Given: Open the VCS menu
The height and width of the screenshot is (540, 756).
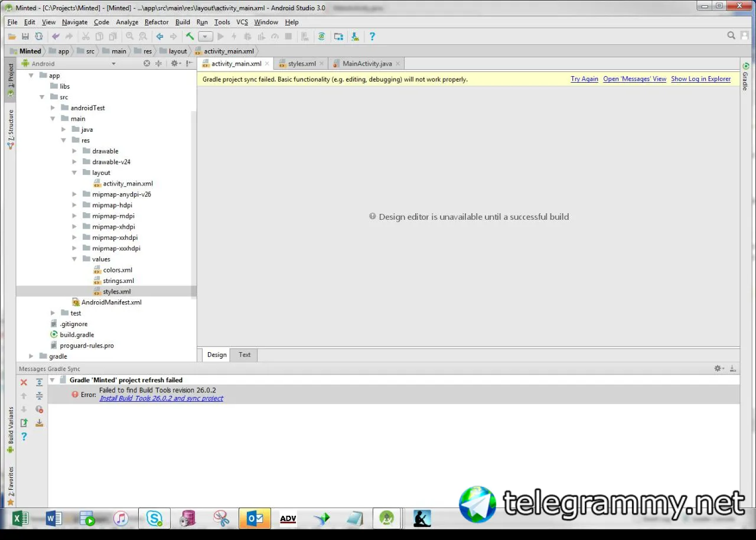Looking at the screenshot, I should pos(242,22).
